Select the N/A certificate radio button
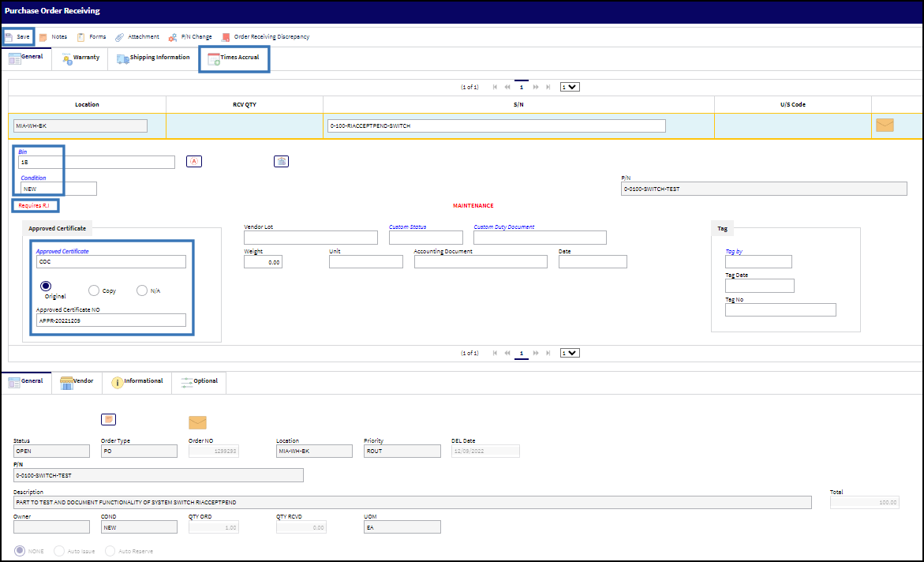The height and width of the screenshot is (562, 924). point(141,290)
